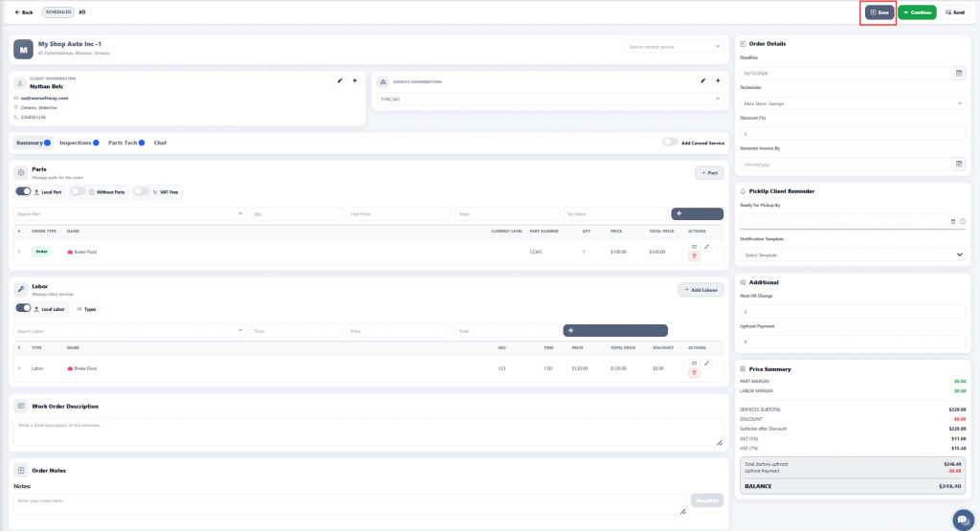Toggle the Local Part switch

click(24, 191)
